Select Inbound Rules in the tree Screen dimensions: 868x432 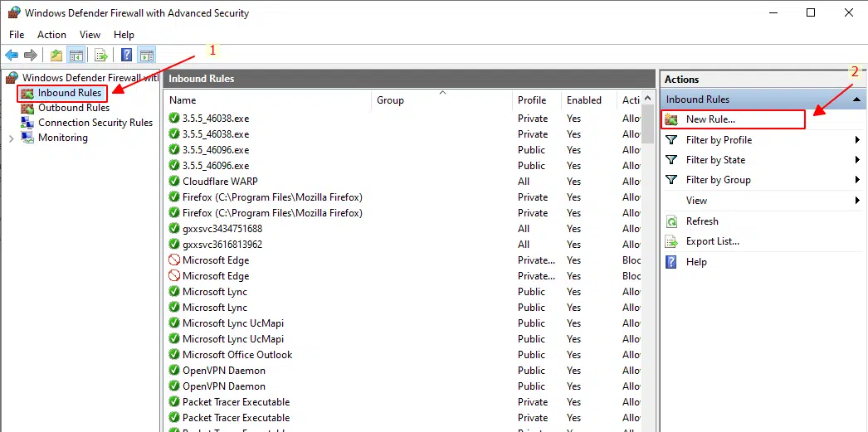coord(69,93)
